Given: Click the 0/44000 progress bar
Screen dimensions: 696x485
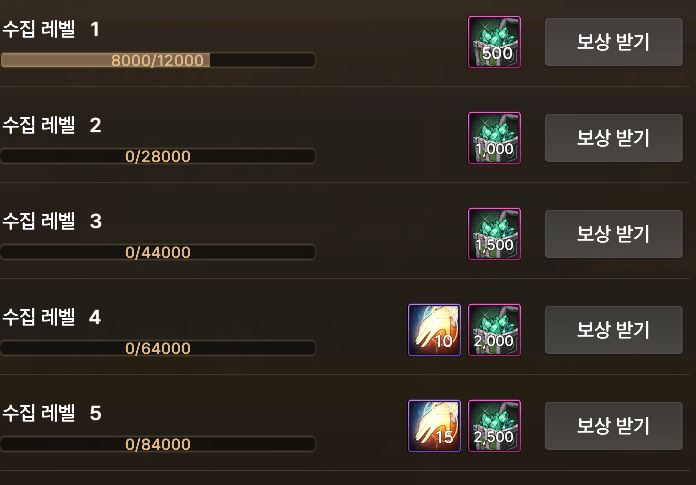Looking at the screenshot, I should click(x=158, y=252).
